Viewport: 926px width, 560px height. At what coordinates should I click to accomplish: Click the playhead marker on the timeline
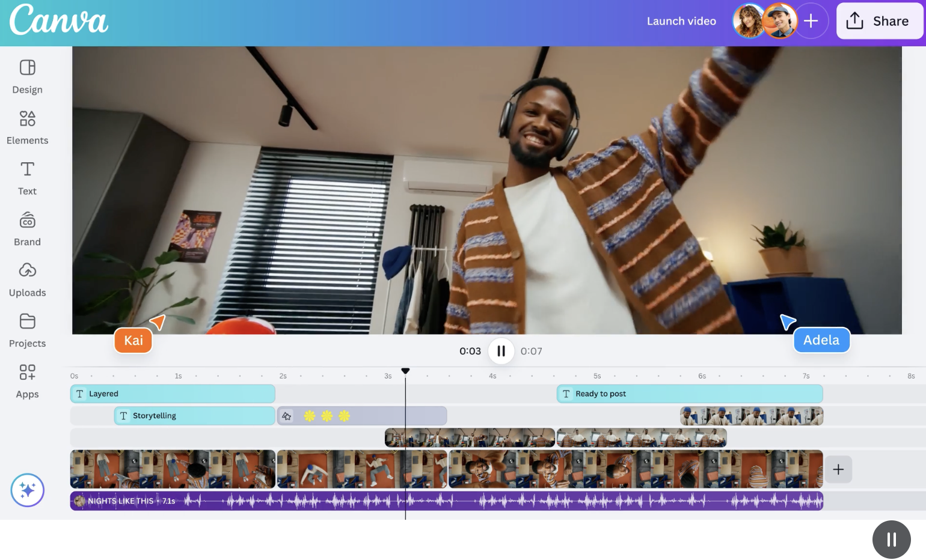click(405, 371)
